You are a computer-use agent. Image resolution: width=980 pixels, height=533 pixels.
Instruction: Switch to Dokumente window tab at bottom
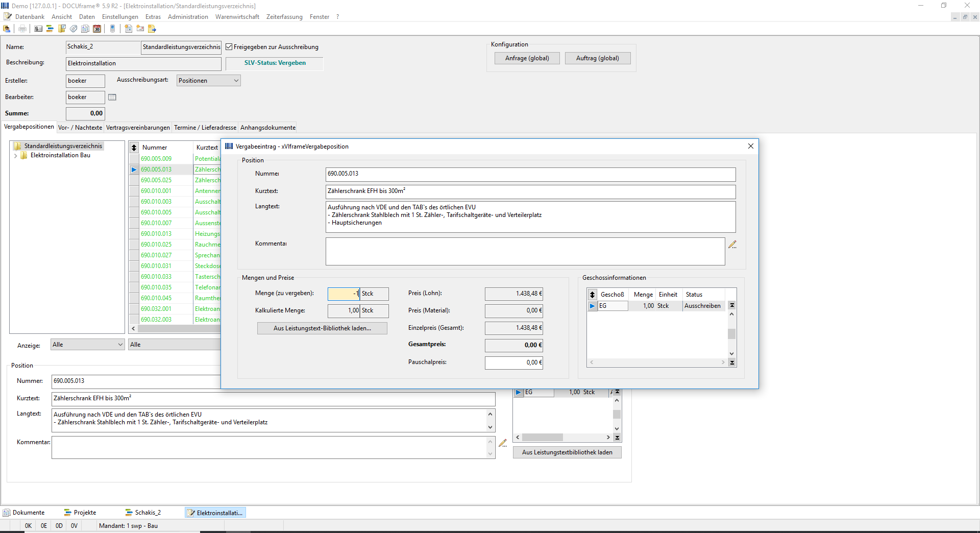click(24, 513)
